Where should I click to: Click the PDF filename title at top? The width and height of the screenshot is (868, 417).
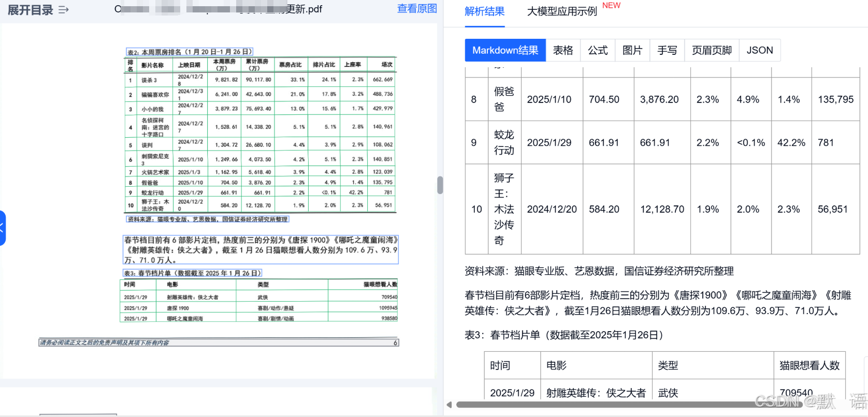pos(218,9)
